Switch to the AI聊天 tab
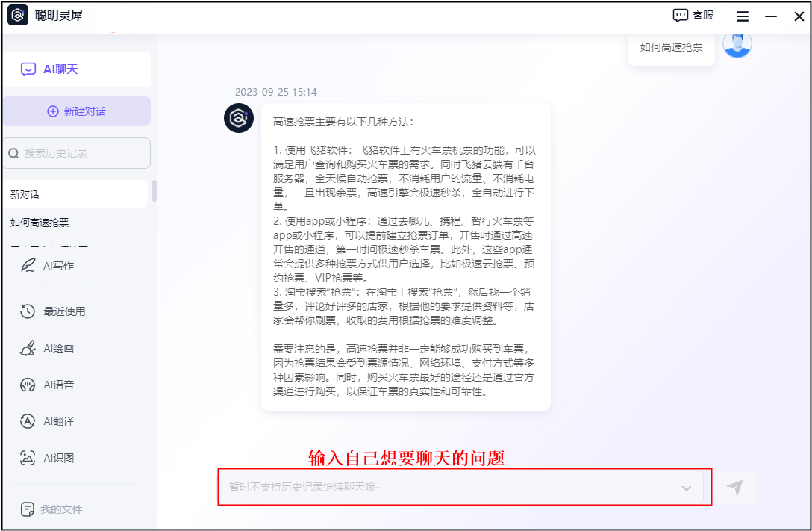This screenshot has height=531, width=812. coord(76,69)
